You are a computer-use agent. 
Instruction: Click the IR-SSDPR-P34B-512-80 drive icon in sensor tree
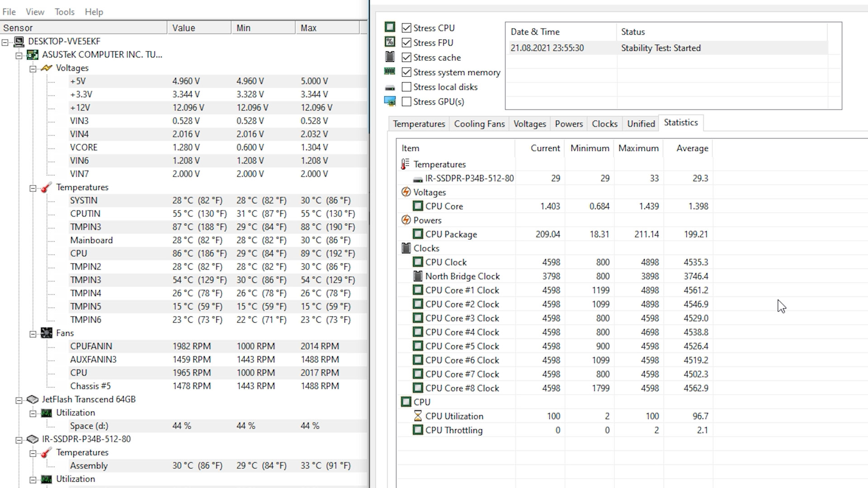(33, 439)
